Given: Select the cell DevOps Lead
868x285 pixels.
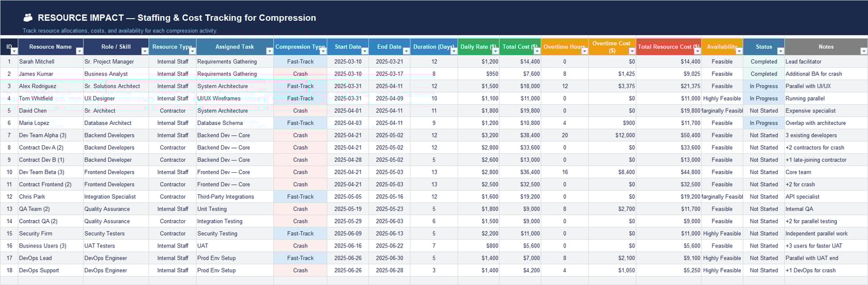Looking at the screenshot, I should point(51,258).
